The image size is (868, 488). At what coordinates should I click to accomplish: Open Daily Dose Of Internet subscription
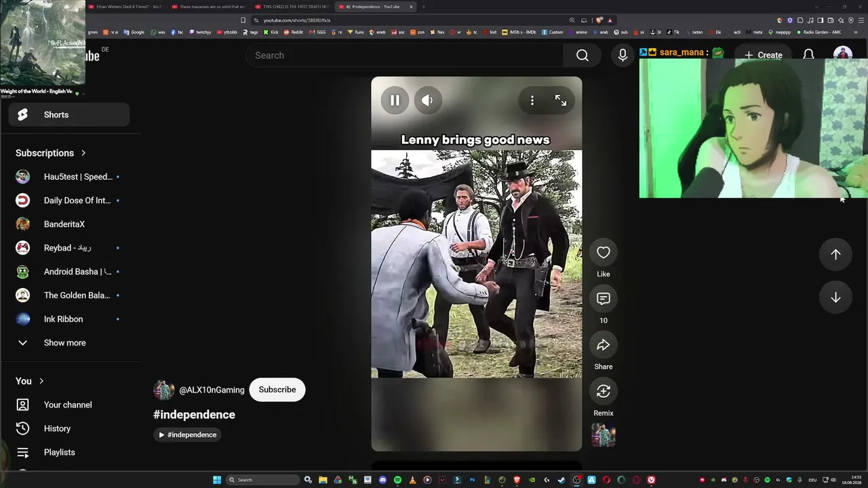coord(69,201)
